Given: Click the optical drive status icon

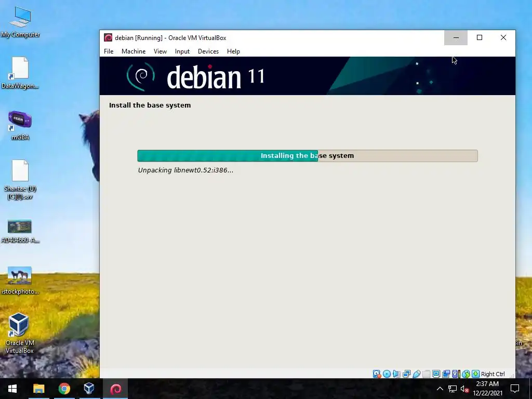Looking at the screenshot, I should click(x=387, y=374).
